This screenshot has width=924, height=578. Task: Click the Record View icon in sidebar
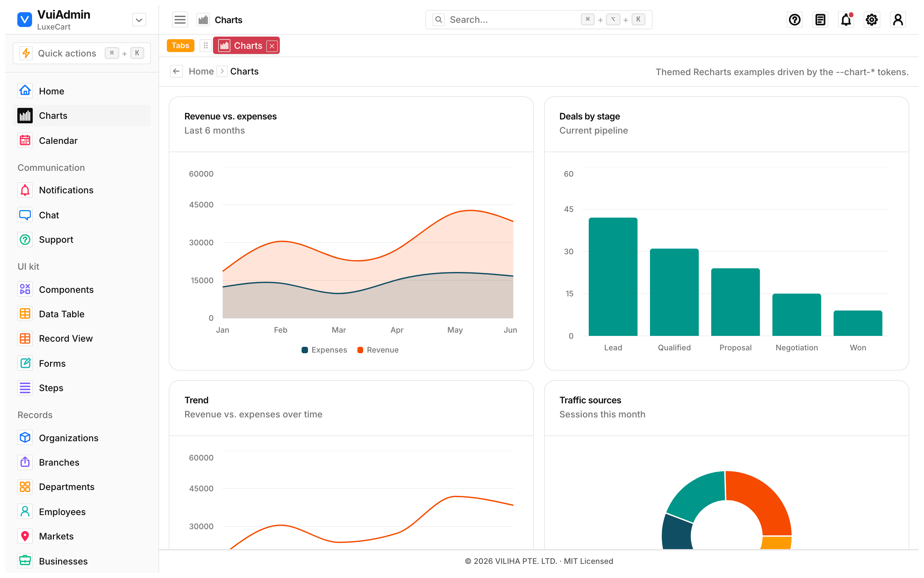pos(25,338)
